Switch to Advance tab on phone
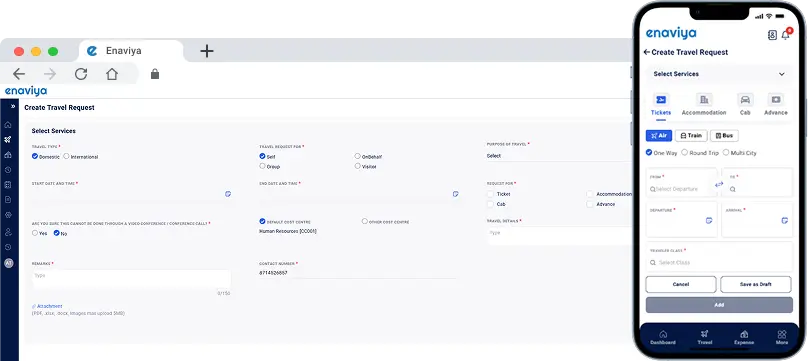This screenshot has width=808, height=361. coord(776,105)
